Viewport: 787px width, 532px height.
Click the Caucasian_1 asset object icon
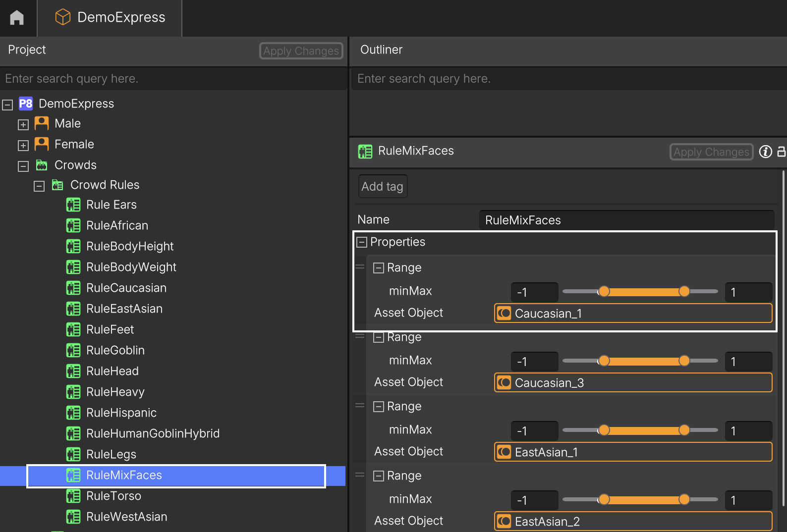pos(504,313)
